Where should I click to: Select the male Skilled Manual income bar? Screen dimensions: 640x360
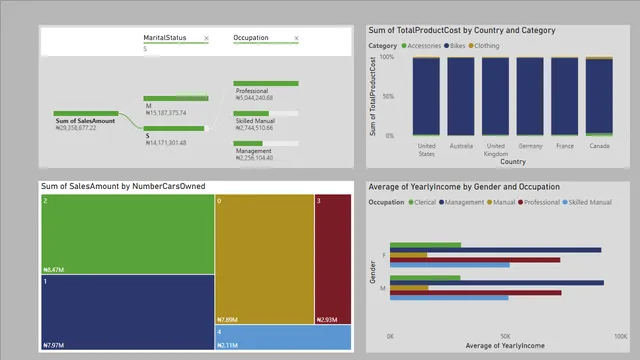point(449,298)
